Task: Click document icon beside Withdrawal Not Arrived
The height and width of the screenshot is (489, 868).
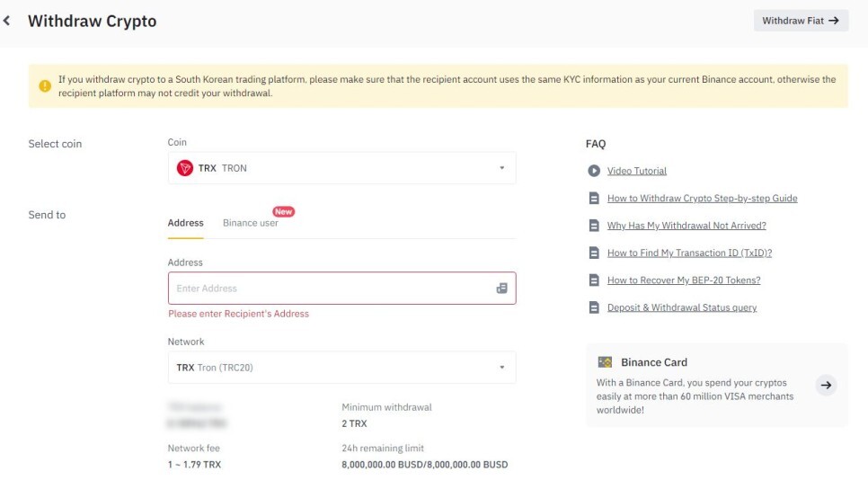Action: coord(593,226)
